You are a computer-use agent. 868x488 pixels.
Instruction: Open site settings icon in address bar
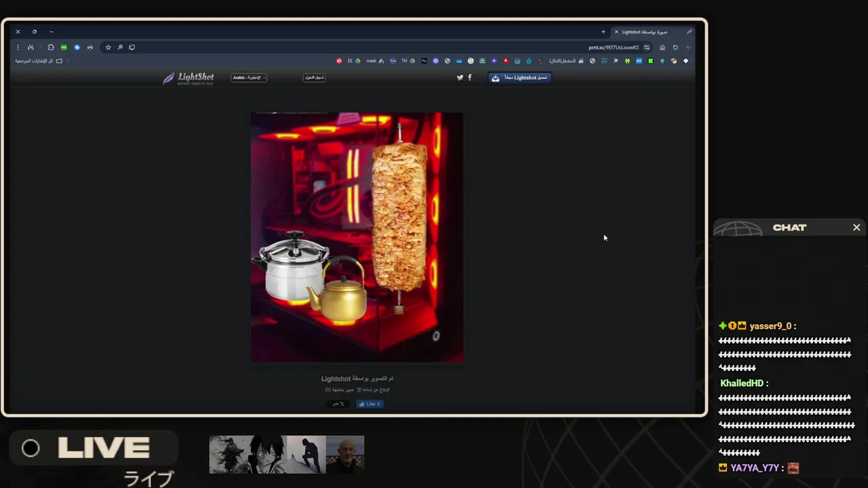(x=647, y=47)
